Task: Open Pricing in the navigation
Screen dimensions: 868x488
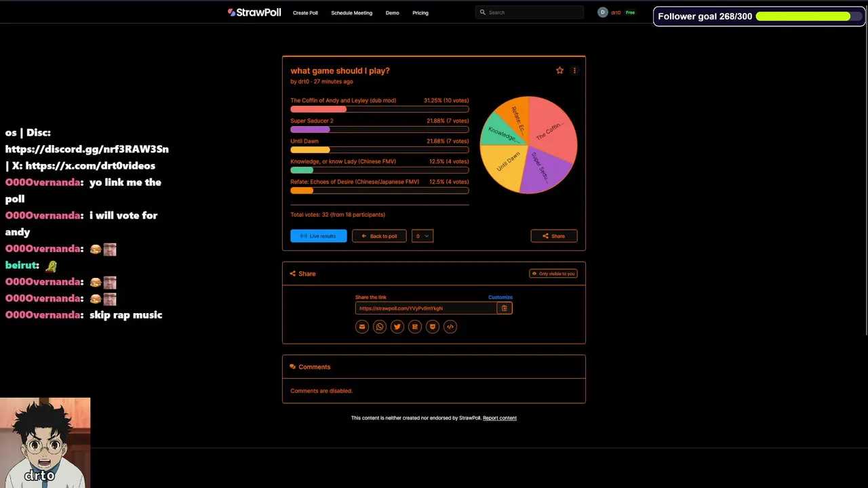Action: [420, 13]
